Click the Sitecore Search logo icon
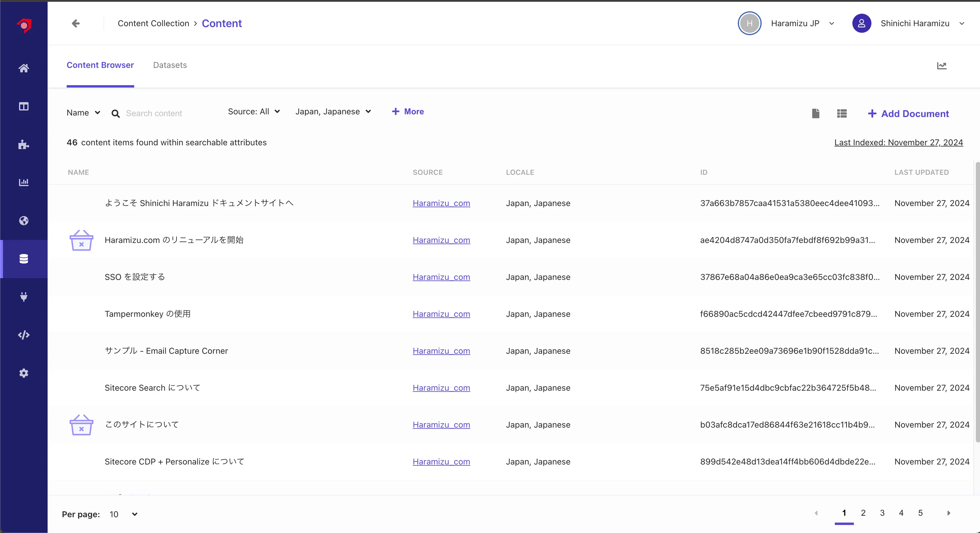Screen dimensions: 980x533 tap(24, 26)
